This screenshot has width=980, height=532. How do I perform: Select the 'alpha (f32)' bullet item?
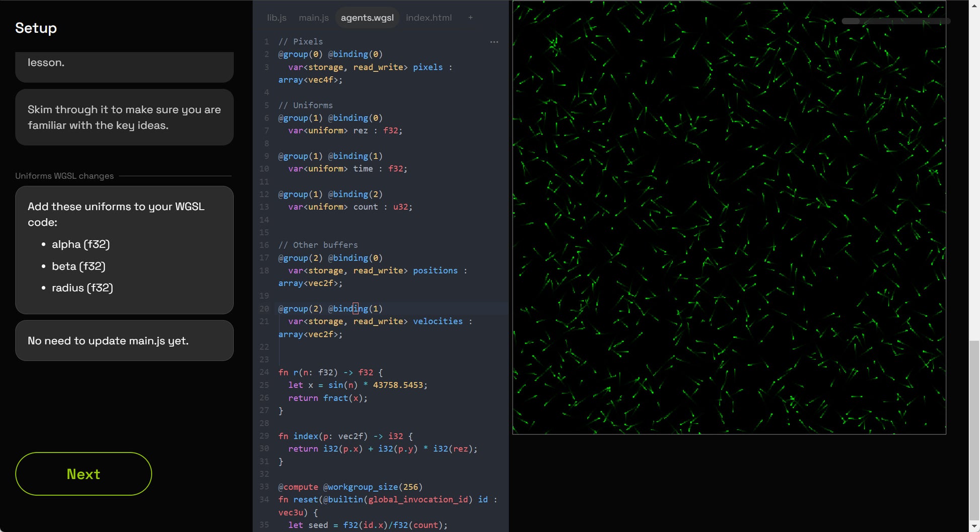(81, 244)
